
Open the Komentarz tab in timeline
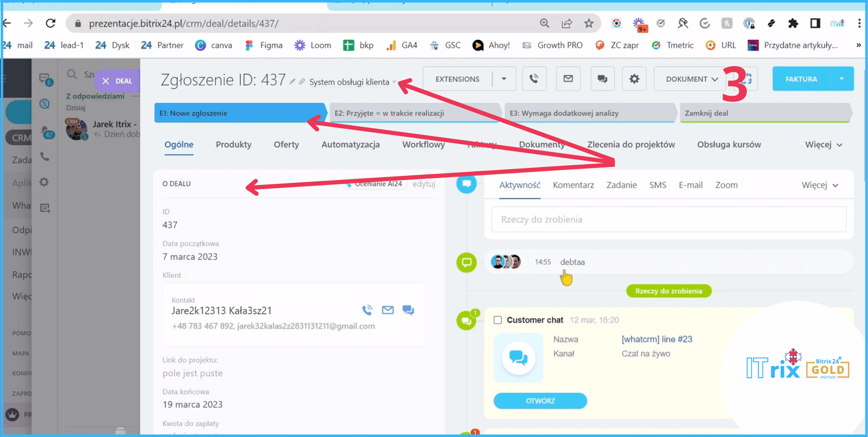(573, 185)
